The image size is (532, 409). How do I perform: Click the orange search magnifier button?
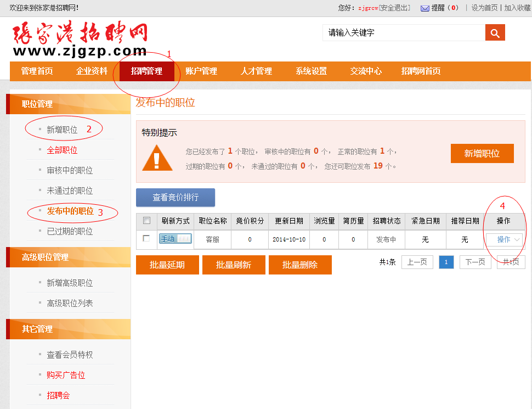[495, 32]
